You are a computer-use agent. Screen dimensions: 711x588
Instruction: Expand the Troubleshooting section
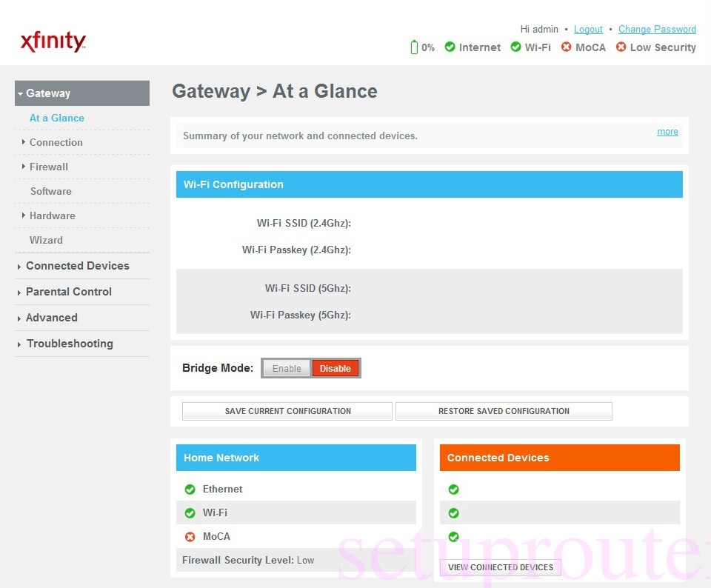70,344
